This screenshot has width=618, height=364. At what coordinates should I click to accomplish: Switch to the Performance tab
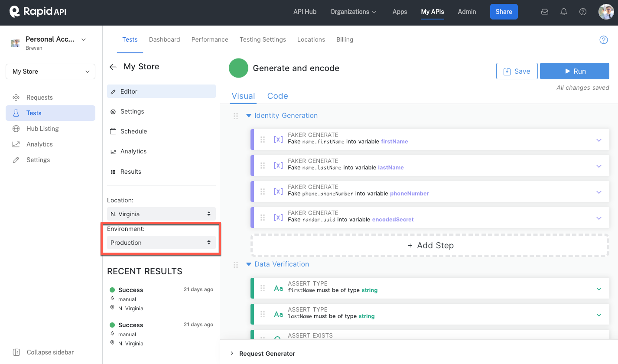tap(210, 39)
